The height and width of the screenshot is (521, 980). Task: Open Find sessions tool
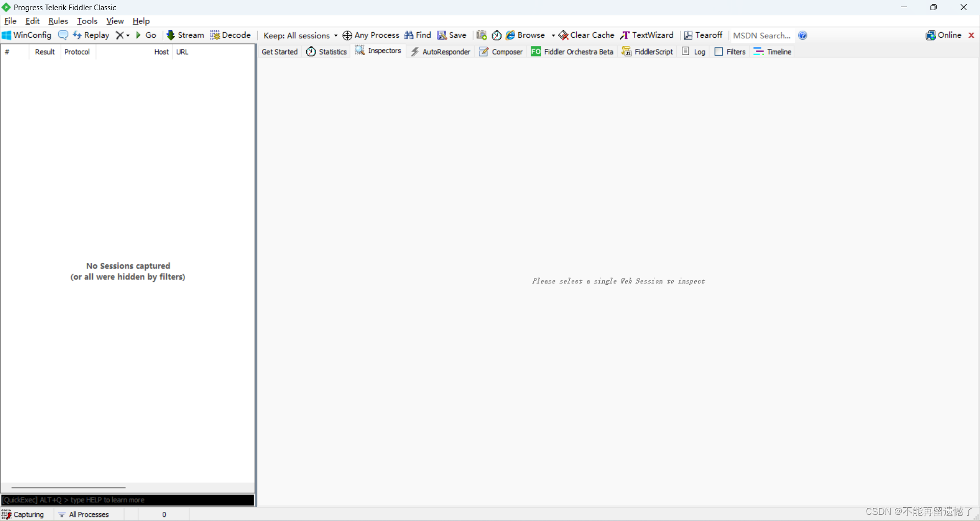pos(418,35)
